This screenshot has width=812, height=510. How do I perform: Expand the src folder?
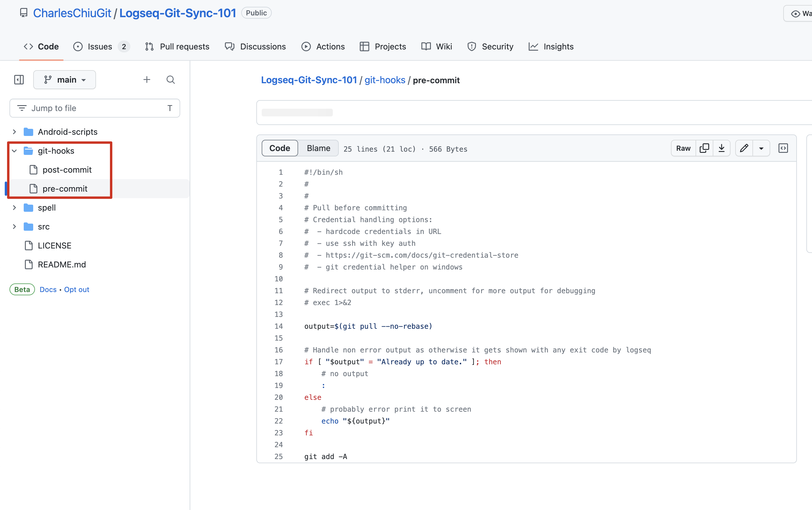[x=14, y=227]
